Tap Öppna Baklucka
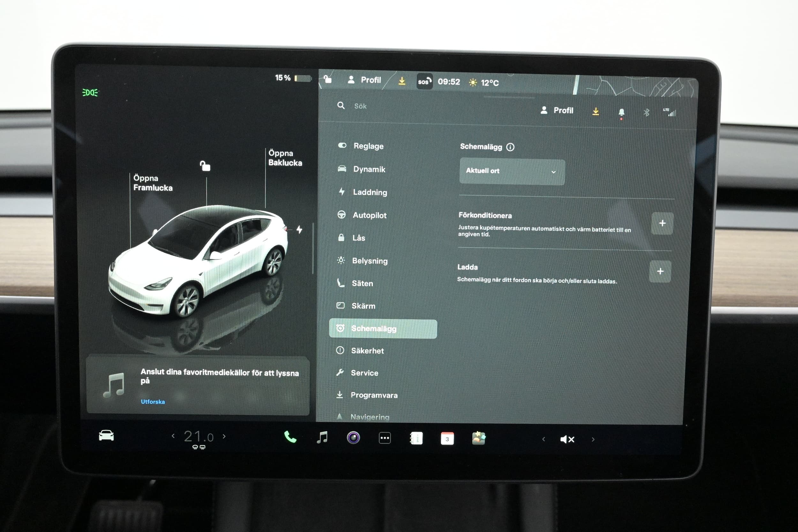 285,158
